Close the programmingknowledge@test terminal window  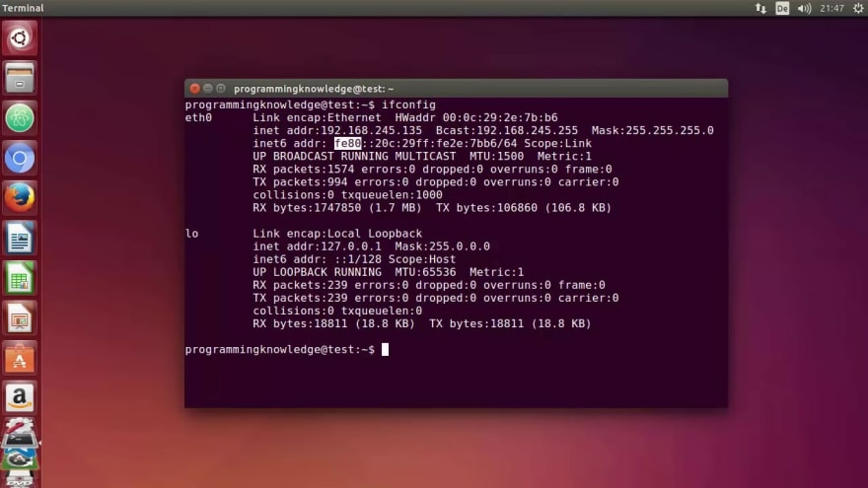pyautogui.click(x=195, y=89)
